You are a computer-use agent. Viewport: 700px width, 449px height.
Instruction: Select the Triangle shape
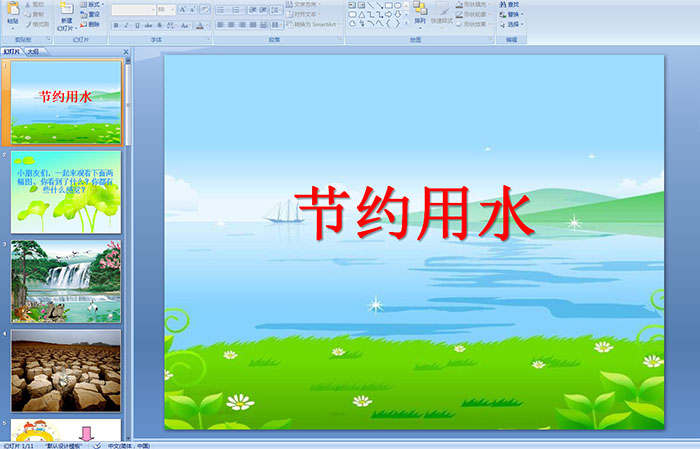[361, 15]
